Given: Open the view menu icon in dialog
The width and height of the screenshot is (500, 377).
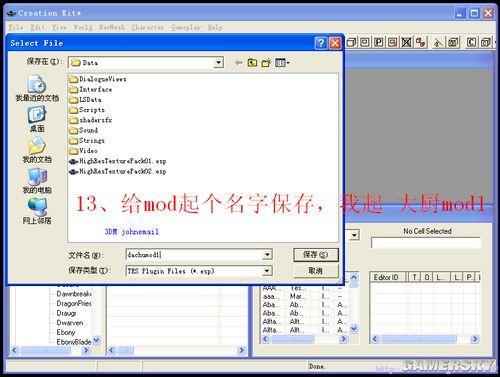Looking at the screenshot, I should click(x=282, y=63).
